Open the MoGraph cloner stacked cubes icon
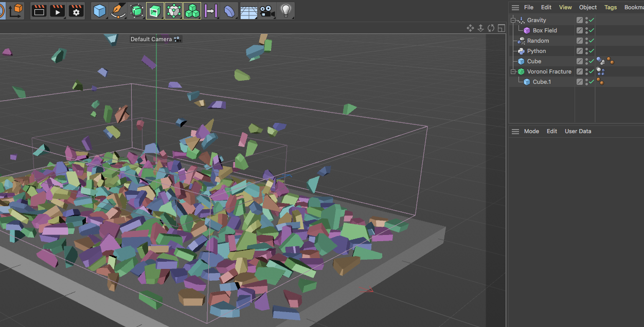This screenshot has width=644, height=327. (x=192, y=10)
